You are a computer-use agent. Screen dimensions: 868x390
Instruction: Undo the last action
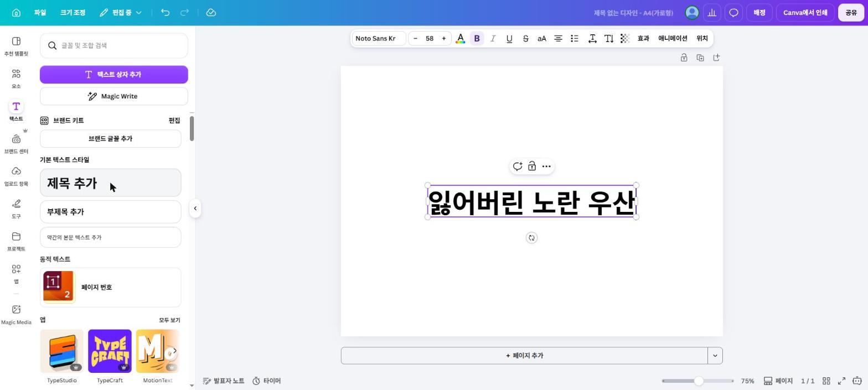pyautogui.click(x=165, y=12)
